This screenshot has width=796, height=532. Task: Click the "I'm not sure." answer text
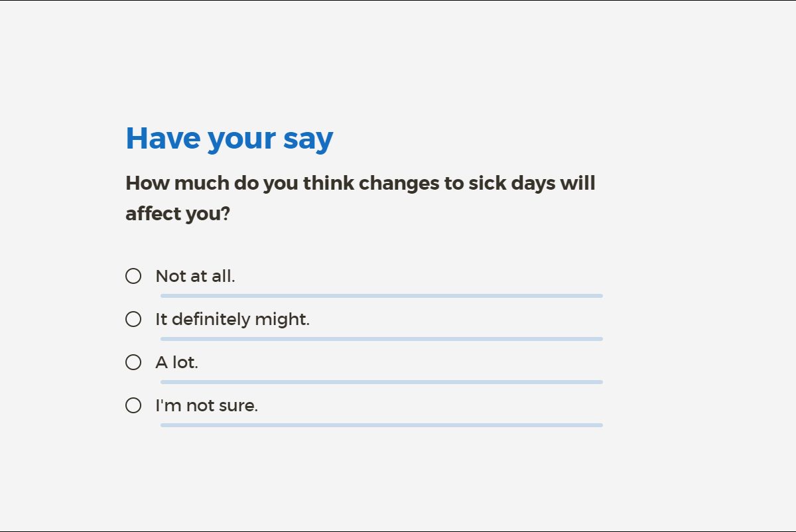tap(206, 405)
